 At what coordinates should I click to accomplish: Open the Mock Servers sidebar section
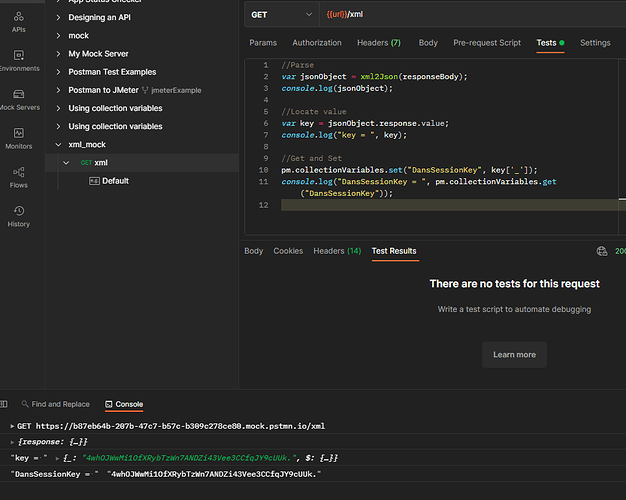coord(19,100)
